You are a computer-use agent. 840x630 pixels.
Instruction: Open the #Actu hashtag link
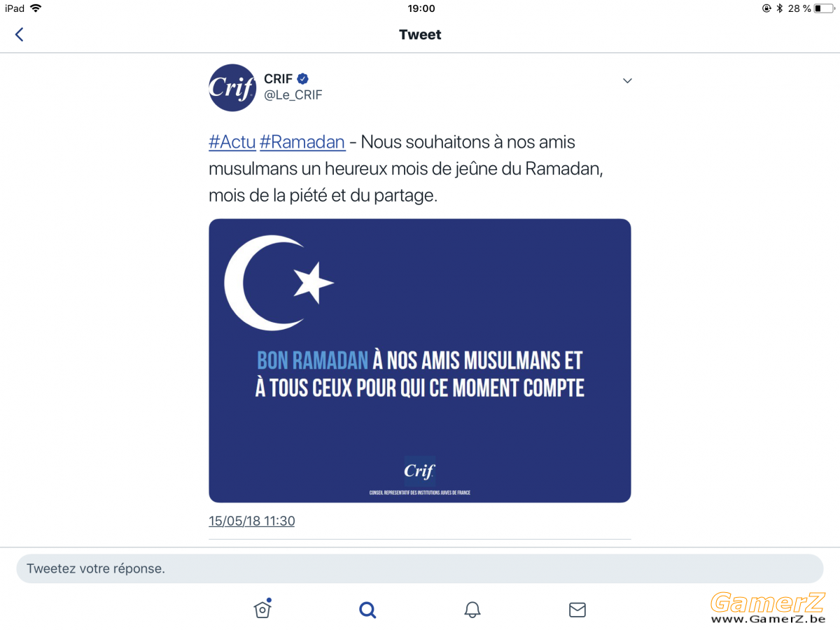[x=232, y=142]
